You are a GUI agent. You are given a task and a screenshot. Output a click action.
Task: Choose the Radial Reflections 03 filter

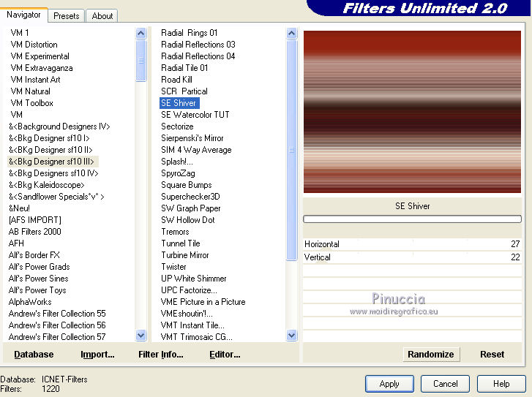198,45
